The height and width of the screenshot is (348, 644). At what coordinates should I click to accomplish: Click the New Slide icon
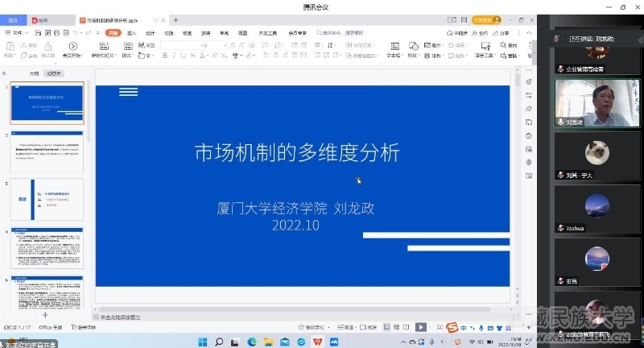tap(105, 46)
